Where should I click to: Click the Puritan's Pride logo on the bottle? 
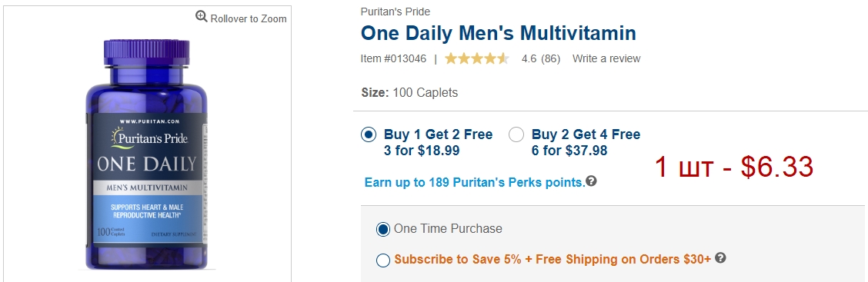tap(149, 137)
